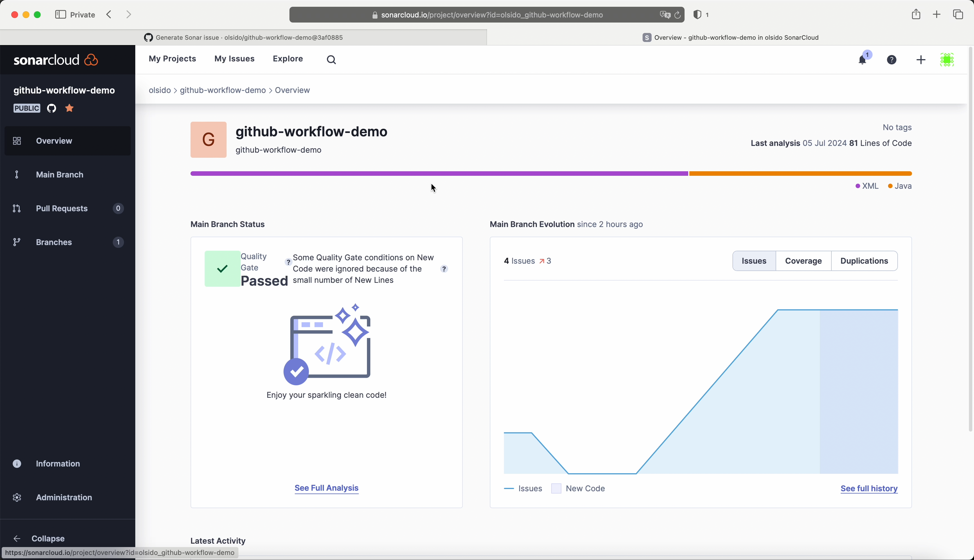Click the SonarCloud logo

56,60
